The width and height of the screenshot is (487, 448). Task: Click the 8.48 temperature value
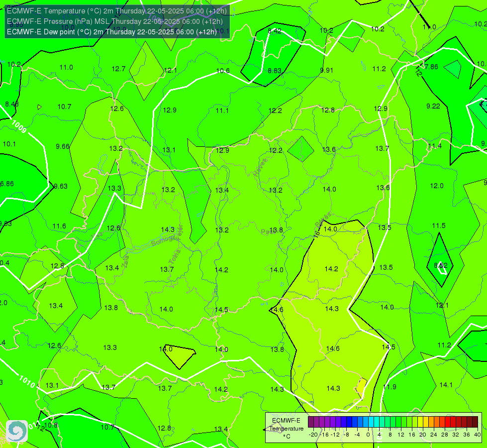[12, 105]
